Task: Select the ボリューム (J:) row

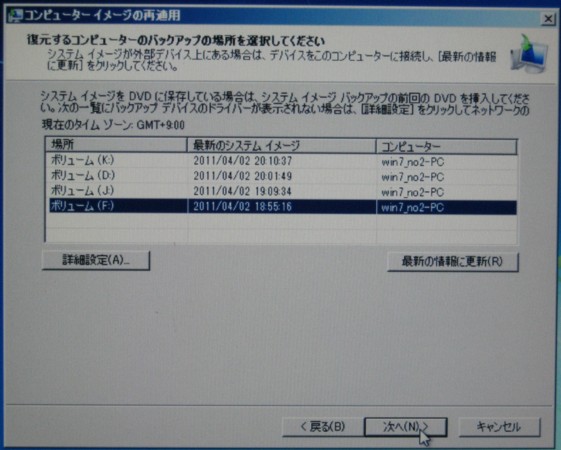Action: click(282, 191)
